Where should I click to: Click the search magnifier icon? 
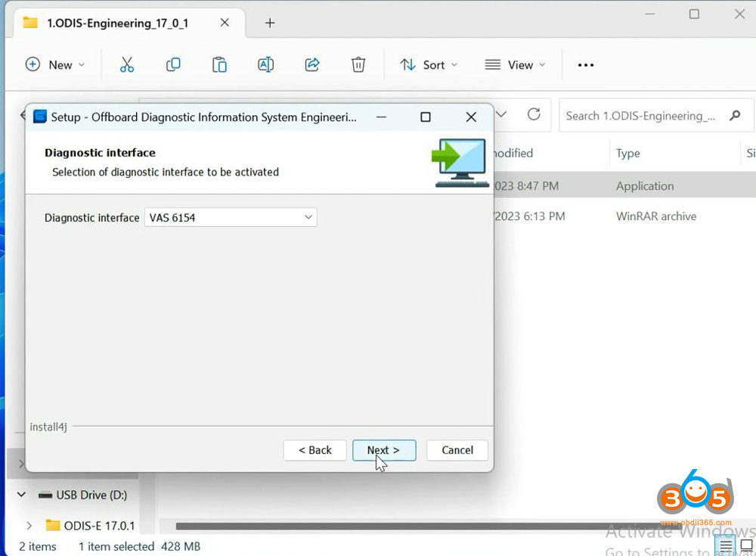tap(734, 115)
